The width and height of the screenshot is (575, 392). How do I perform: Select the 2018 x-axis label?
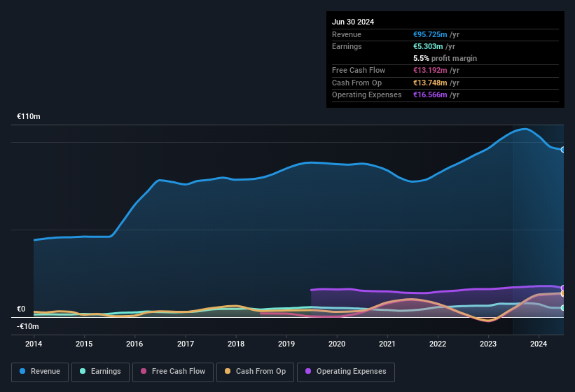pos(236,344)
